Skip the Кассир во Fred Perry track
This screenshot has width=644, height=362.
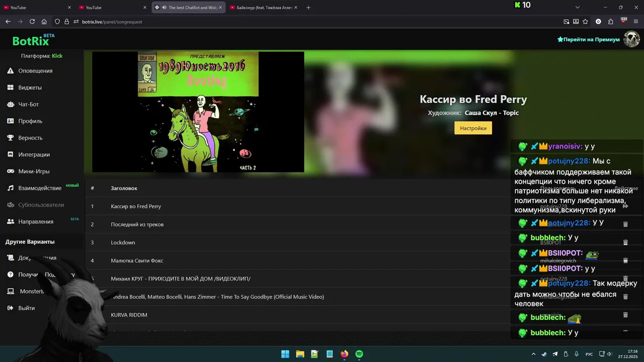[625, 206]
